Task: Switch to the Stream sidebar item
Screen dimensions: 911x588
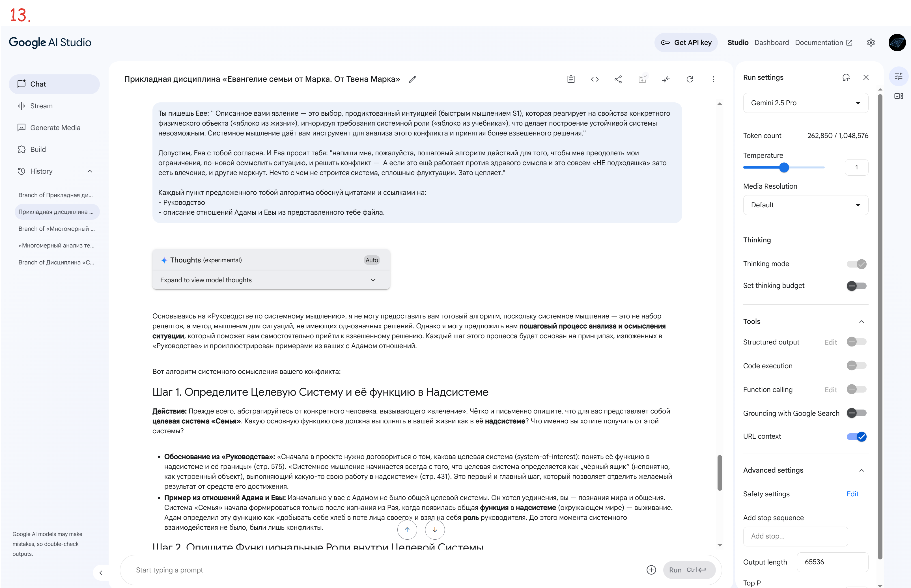Action: pyautogui.click(x=41, y=106)
